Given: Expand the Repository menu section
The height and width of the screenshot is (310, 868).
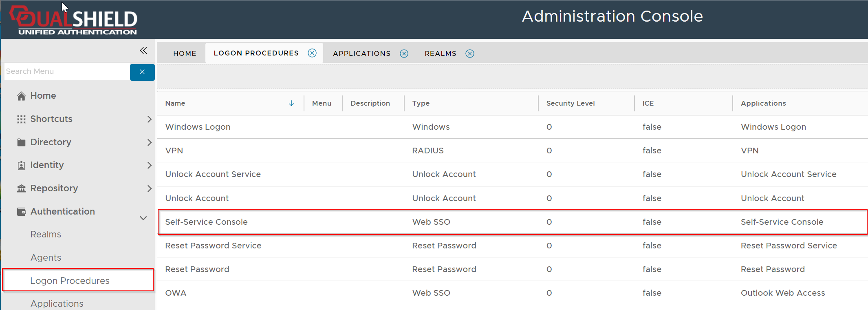Looking at the screenshot, I should tap(149, 188).
